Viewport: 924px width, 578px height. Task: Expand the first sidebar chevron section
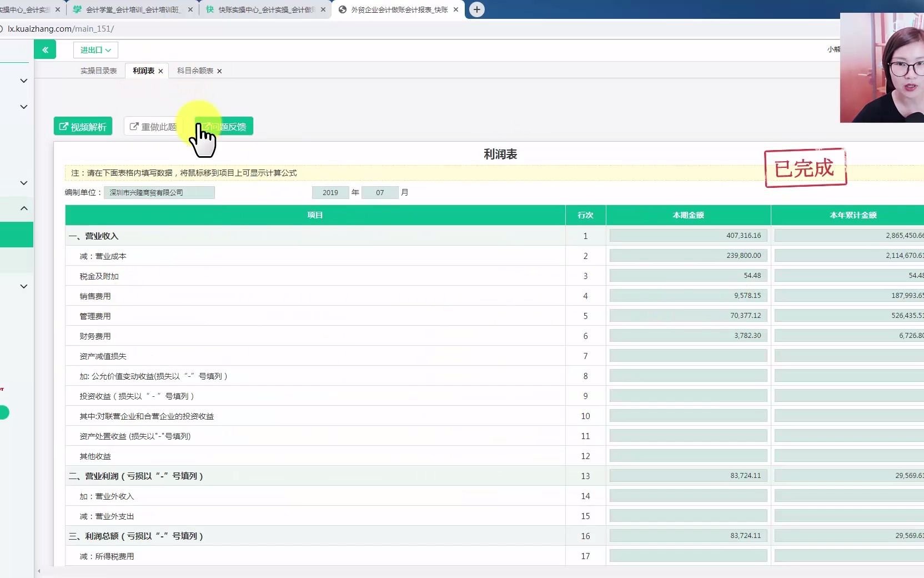(24, 81)
